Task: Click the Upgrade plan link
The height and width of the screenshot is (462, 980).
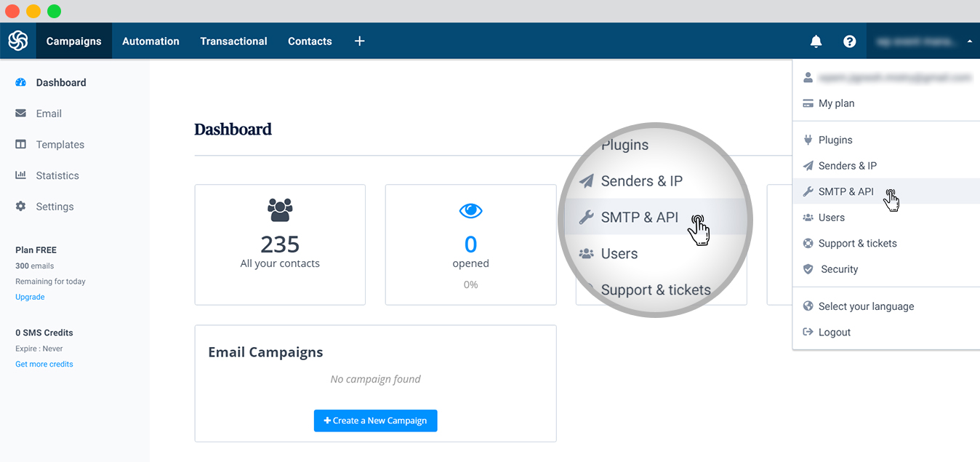Action: click(30, 297)
